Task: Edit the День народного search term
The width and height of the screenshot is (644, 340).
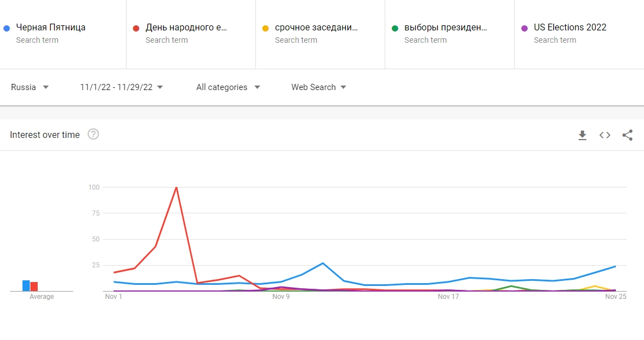Action: point(187,28)
